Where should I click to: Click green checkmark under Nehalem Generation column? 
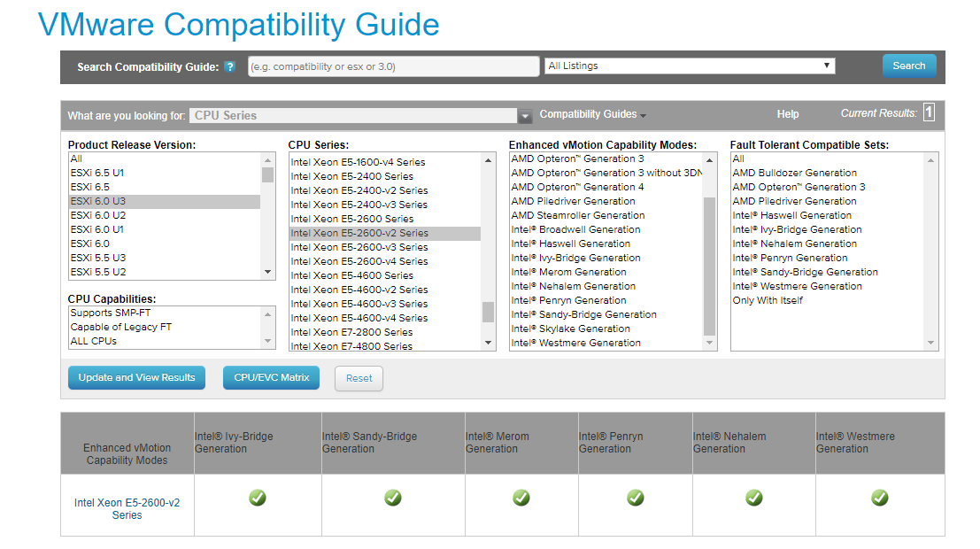(x=753, y=499)
